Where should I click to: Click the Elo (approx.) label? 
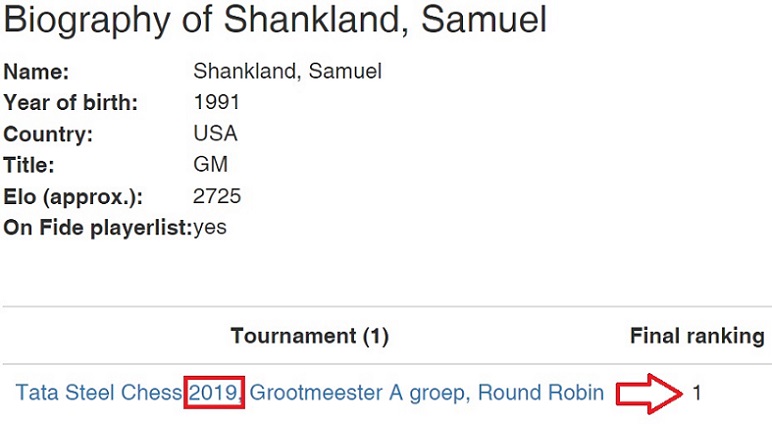click(x=70, y=196)
